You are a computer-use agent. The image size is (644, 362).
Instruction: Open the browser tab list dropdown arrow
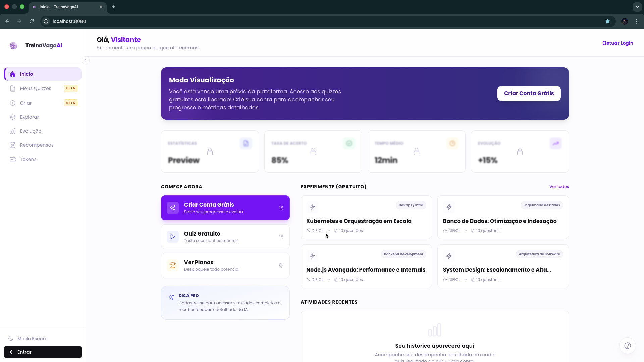click(x=637, y=7)
